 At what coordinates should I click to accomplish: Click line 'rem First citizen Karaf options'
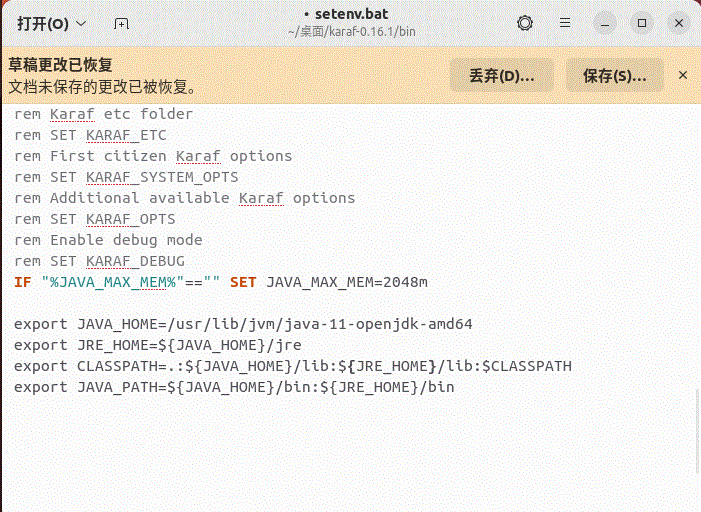point(153,157)
